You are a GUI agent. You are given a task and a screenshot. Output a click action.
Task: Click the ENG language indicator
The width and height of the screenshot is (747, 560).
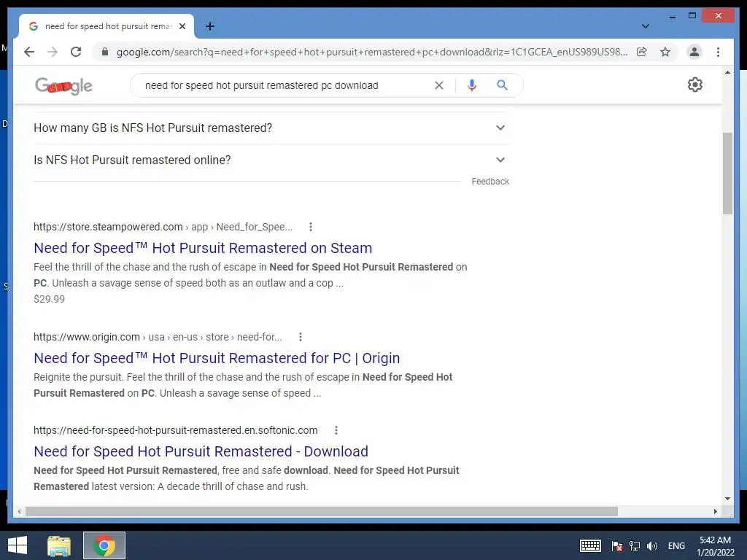[x=676, y=546]
